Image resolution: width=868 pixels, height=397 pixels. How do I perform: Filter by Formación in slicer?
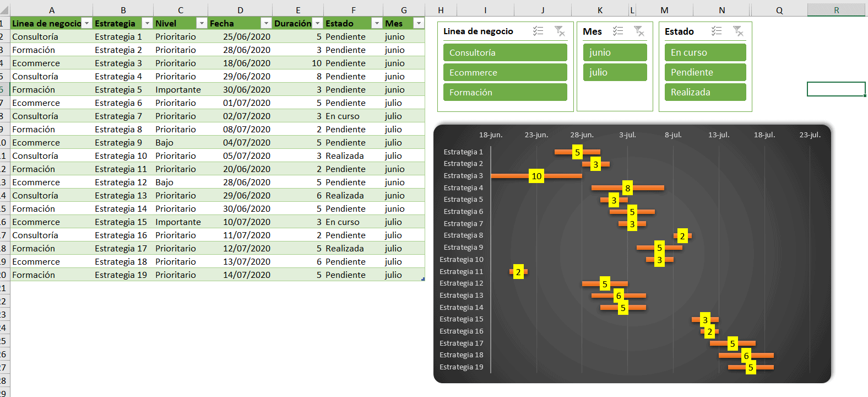point(505,92)
